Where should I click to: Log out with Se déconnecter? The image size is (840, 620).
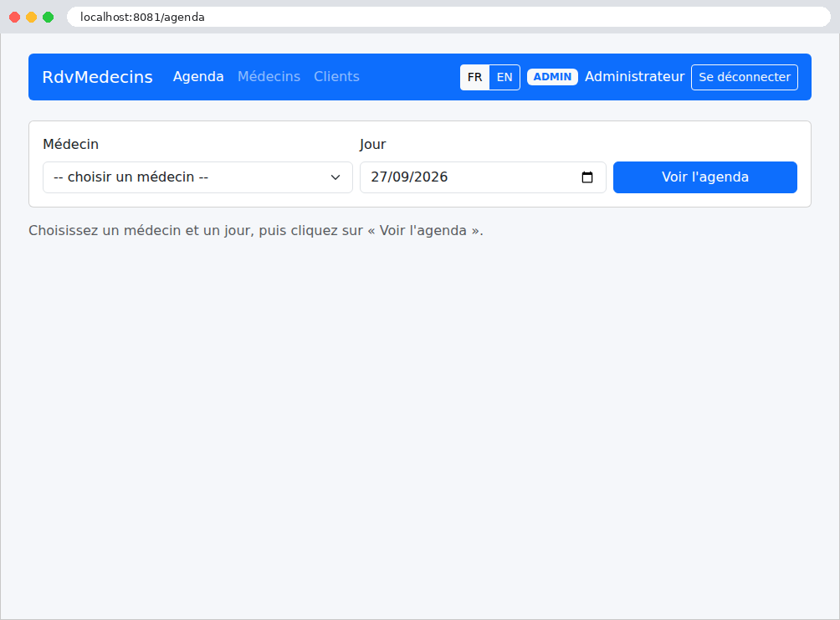coord(745,77)
